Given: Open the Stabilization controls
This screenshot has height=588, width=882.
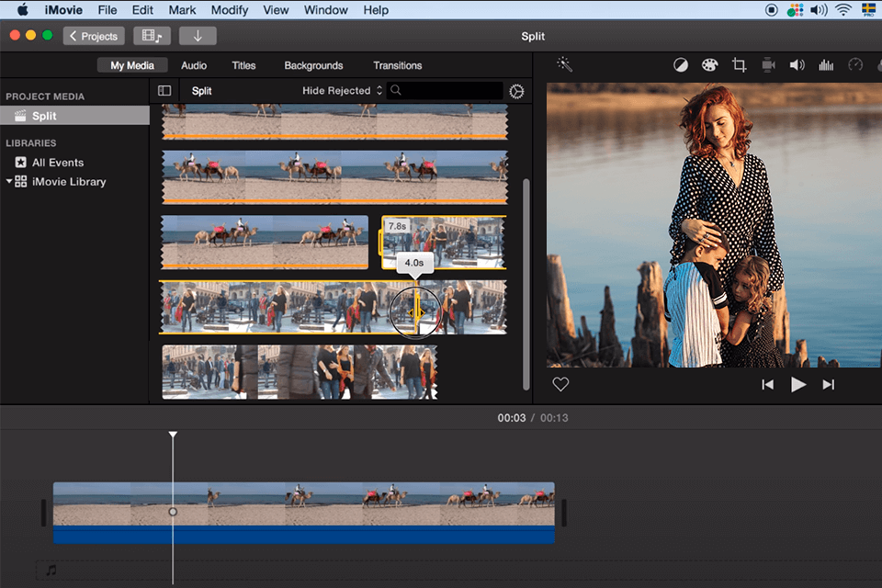Looking at the screenshot, I should 769,64.
